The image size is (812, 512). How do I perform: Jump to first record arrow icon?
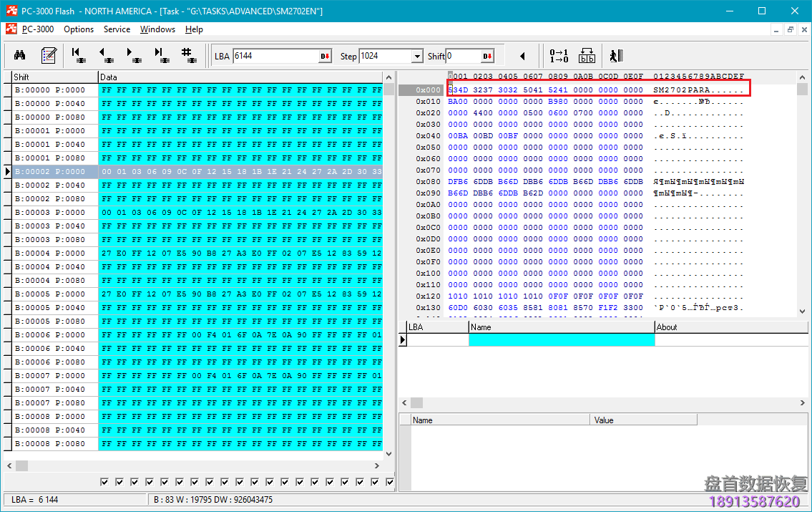[x=79, y=56]
